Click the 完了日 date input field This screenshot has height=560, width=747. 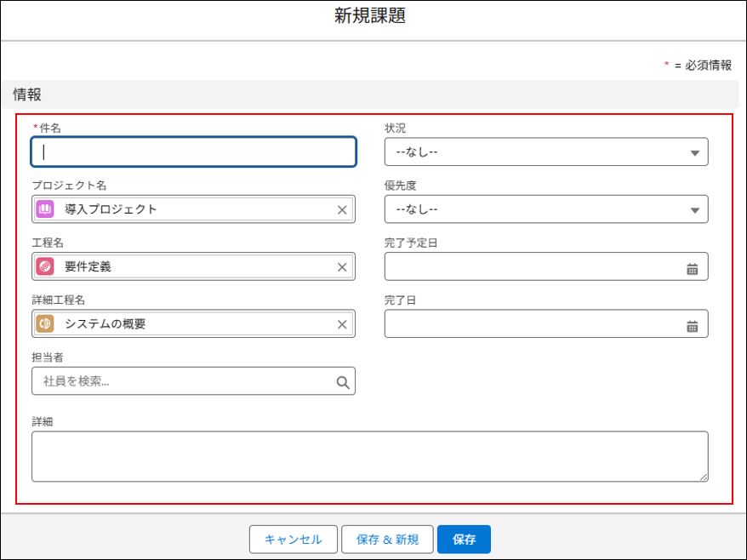pos(532,324)
